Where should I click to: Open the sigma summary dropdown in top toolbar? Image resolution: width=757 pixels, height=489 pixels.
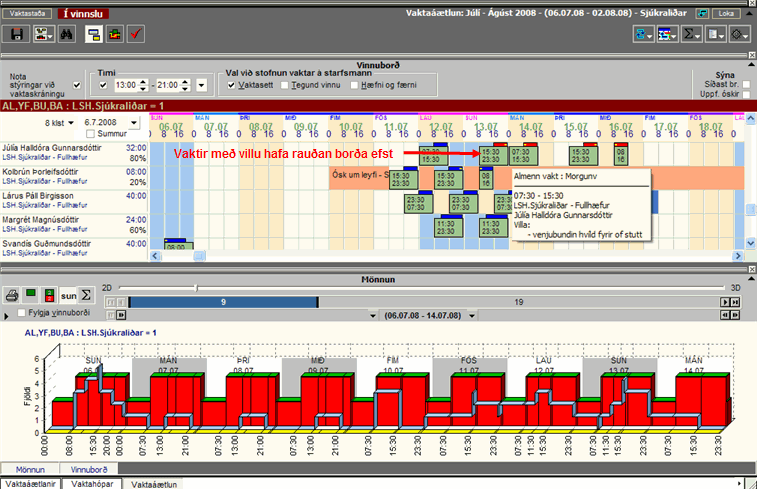pyautogui.click(x=691, y=34)
